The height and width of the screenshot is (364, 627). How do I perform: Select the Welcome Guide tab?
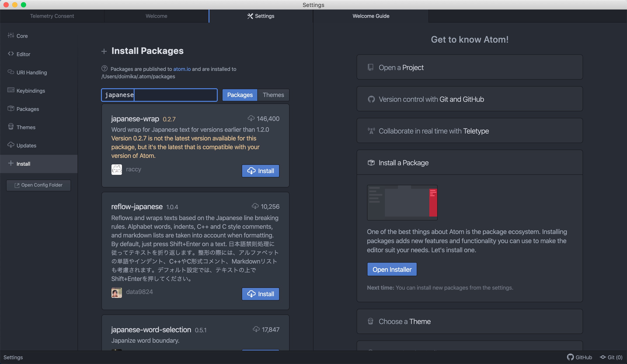371,16
